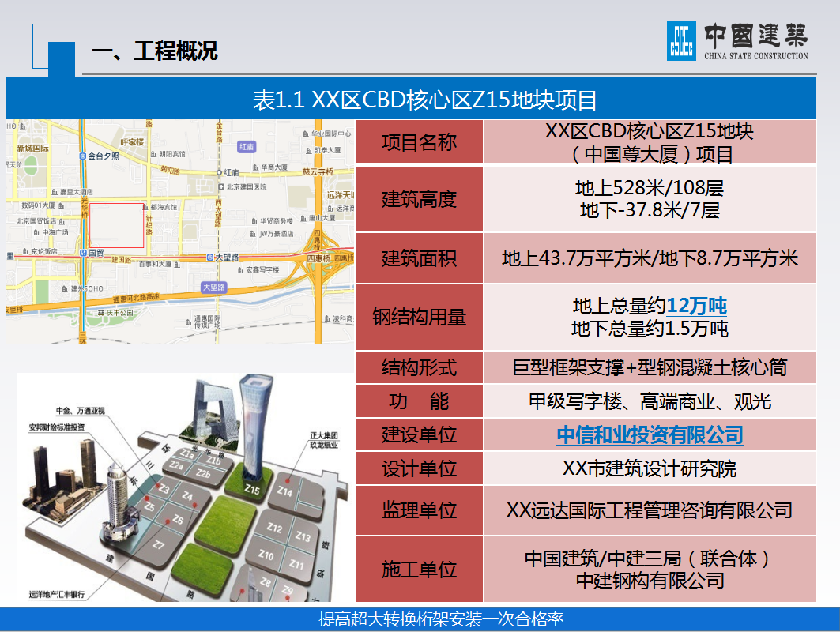Click the 正大集团 玖龙纸业 callout label

pos(324,440)
